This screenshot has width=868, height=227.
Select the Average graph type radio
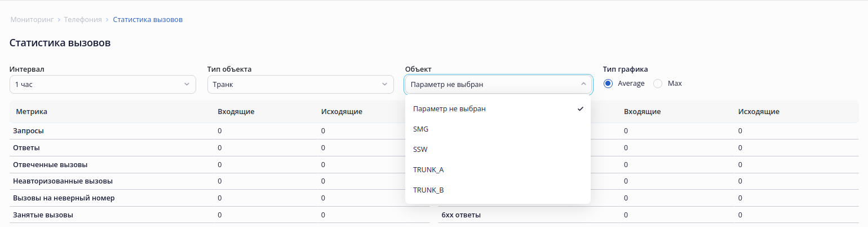click(608, 84)
